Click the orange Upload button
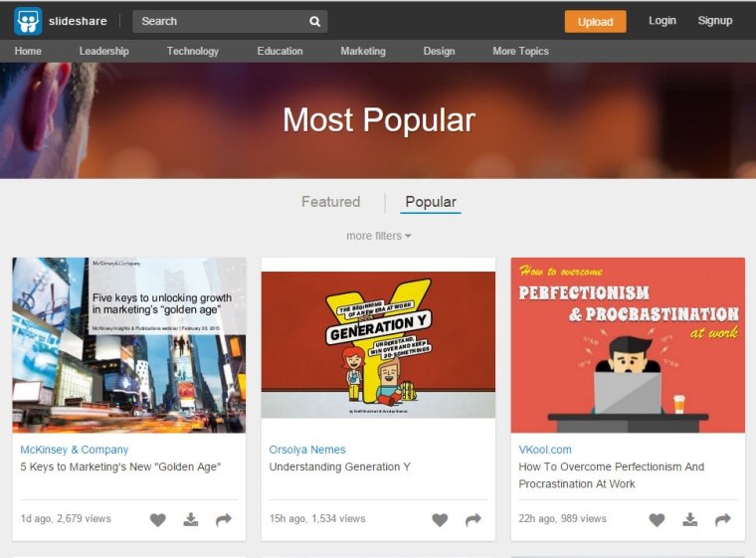 coord(596,22)
